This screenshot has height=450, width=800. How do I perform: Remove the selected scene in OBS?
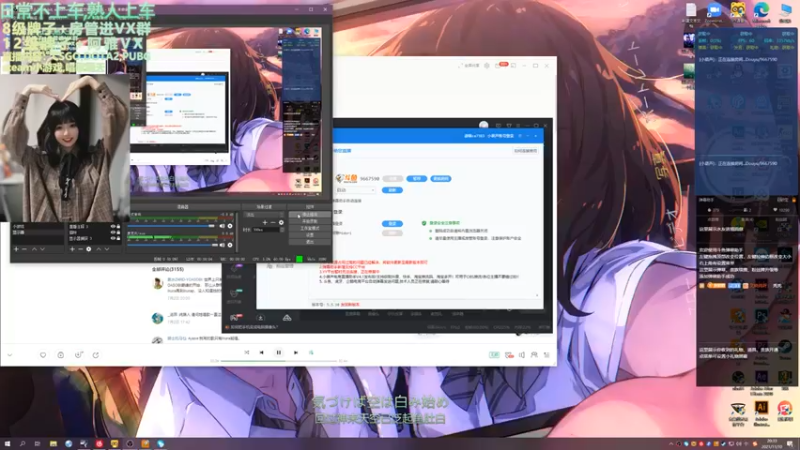coord(24,249)
